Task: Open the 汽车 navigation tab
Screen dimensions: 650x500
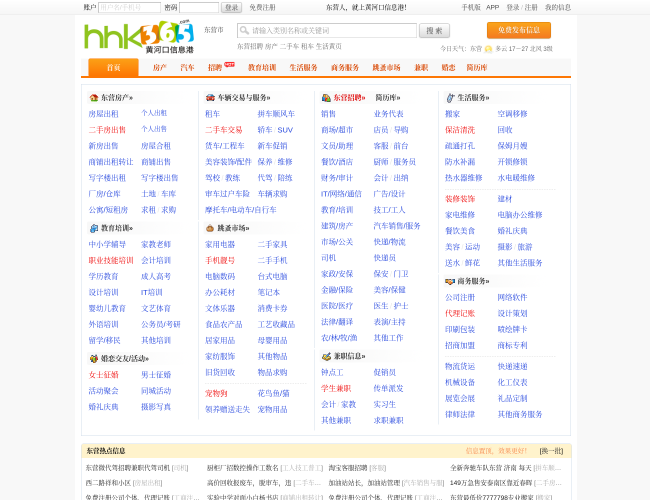Action: tap(187, 68)
